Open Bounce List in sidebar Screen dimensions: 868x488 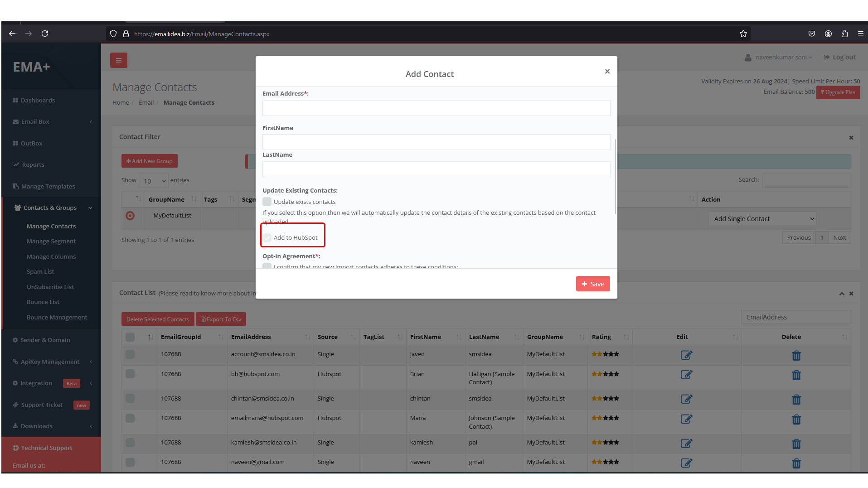43,302
